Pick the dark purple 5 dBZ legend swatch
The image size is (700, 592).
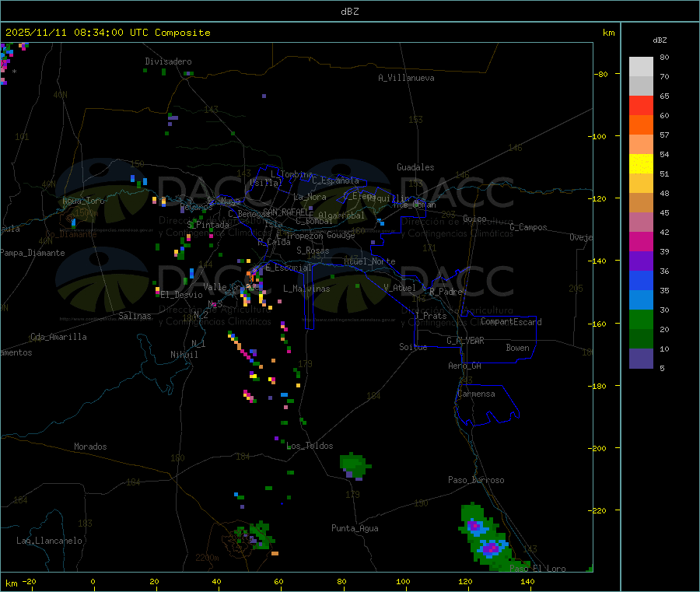pos(641,359)
